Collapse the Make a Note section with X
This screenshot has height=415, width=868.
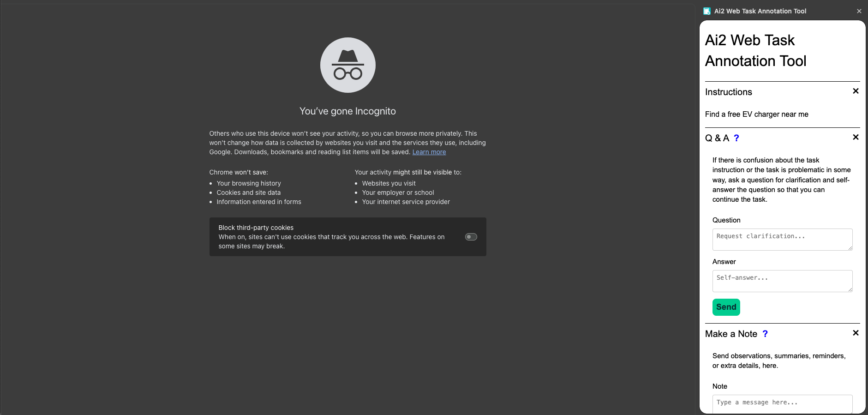click(x=855, y=333)
